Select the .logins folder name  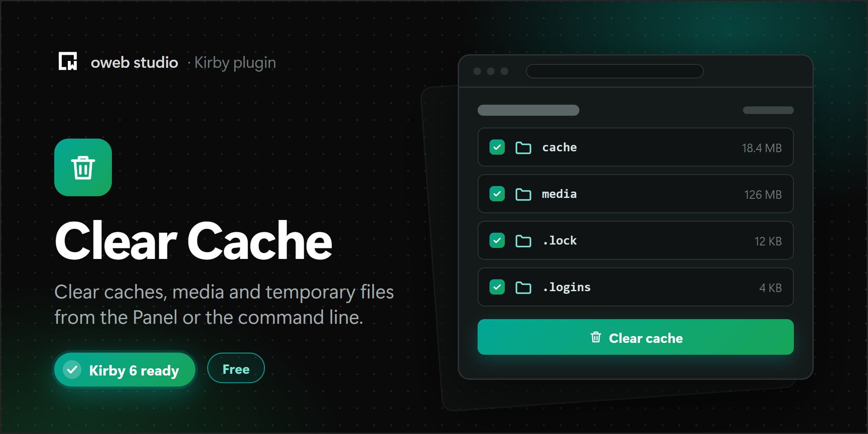click(567, 287)
